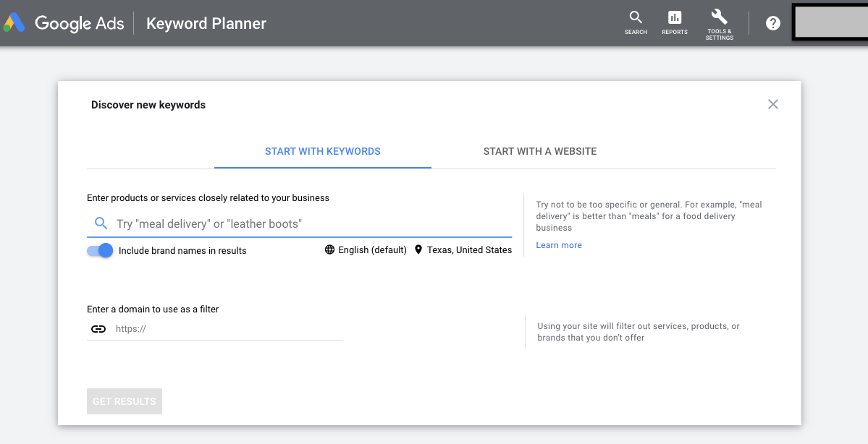Click the Help question mark icon
This screenshot has height=444, width=868.
773,23
